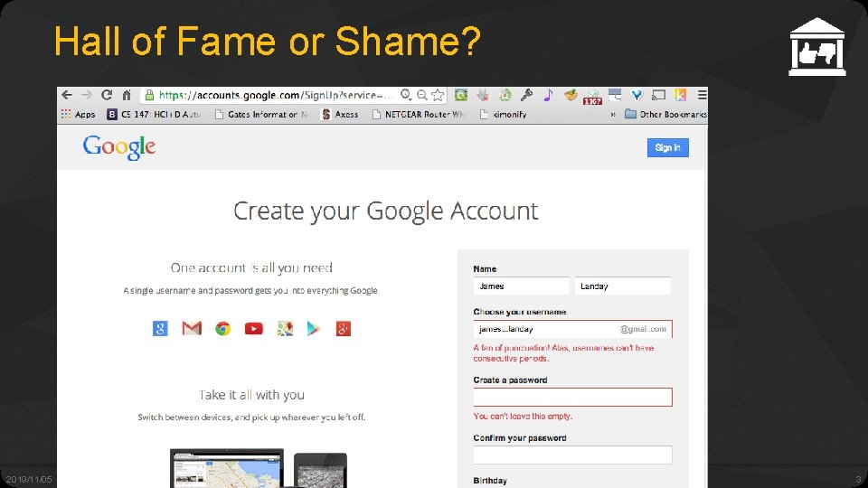
Task: Click the thumbs up/down hall icon on slide
Action: coord(817,47)
